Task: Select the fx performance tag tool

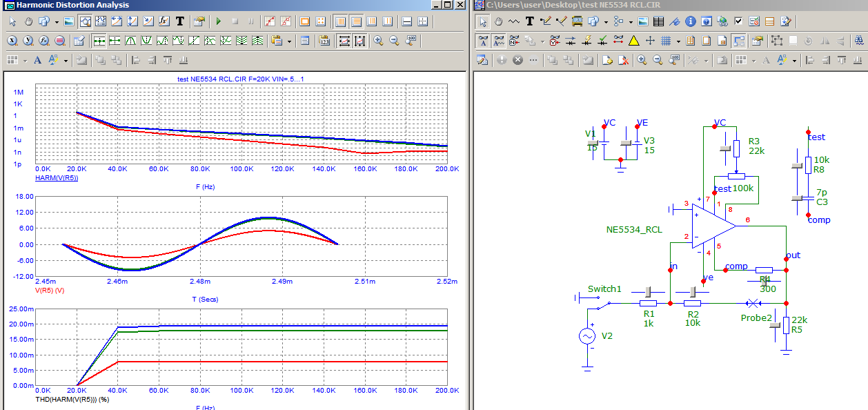Action: click(164, 21)
